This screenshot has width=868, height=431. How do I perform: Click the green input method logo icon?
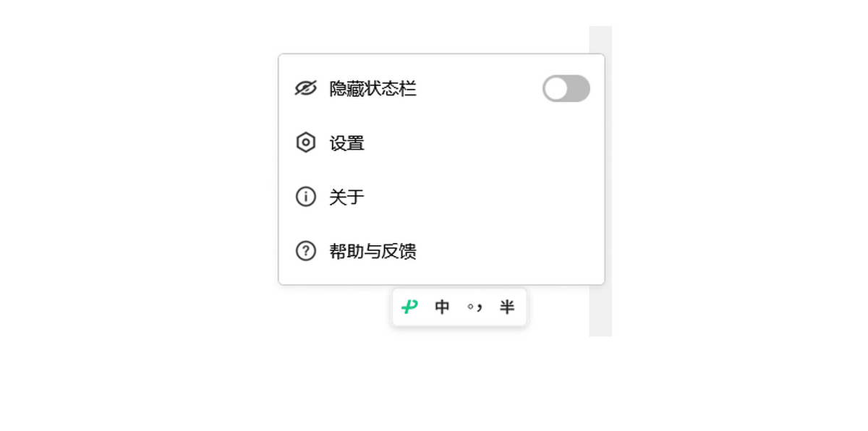[x=409, y=307]
